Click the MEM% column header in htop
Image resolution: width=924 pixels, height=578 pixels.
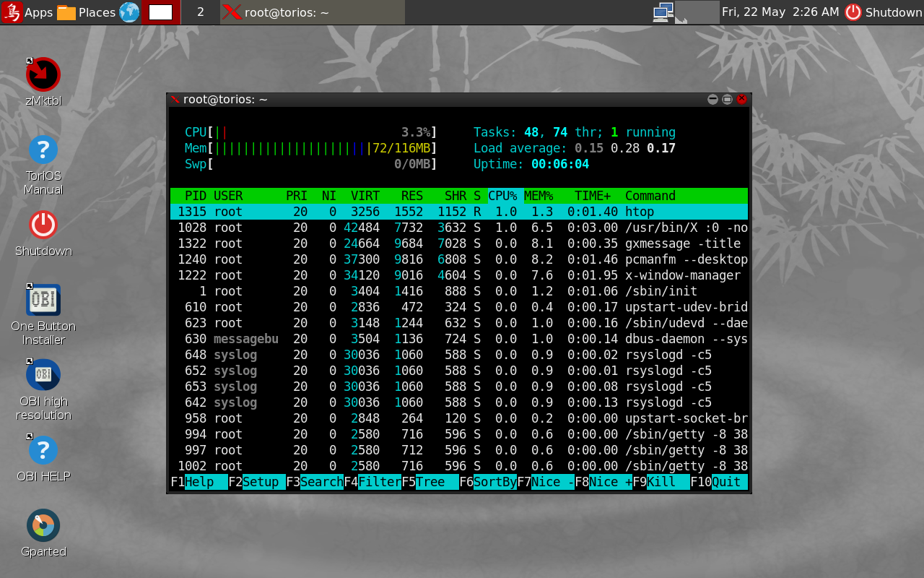click(x=539, y=196)
